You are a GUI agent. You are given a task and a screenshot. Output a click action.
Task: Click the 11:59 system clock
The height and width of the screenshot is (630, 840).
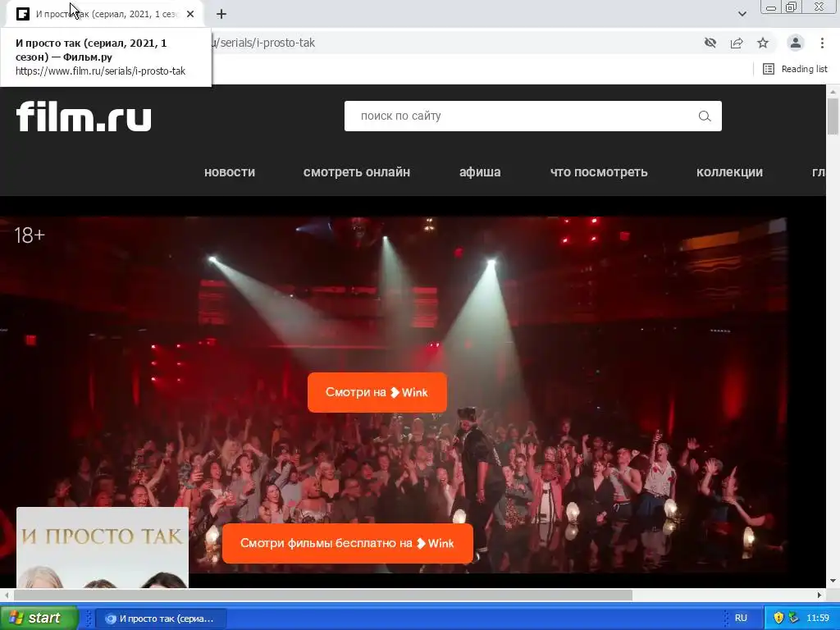pyautogui.click(x=818, y=618)
